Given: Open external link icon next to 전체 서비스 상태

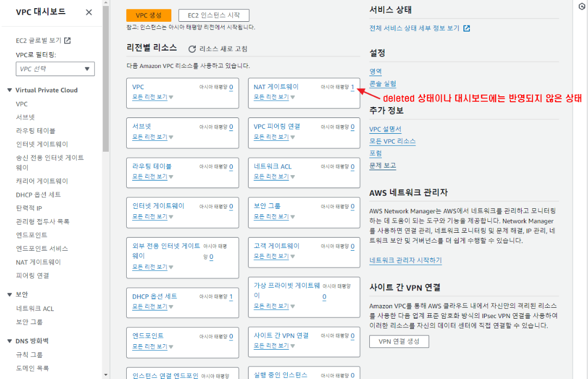Looking at the screenshot, I should click(467, 28).
